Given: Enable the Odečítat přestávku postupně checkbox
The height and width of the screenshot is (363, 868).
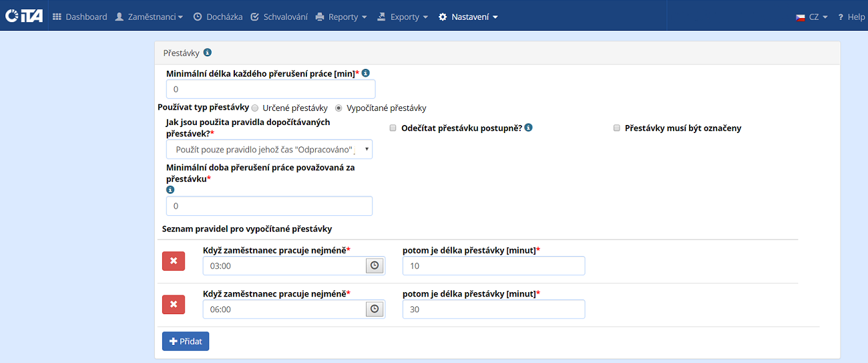Looking at the screenshot, I should pos(393,128).
